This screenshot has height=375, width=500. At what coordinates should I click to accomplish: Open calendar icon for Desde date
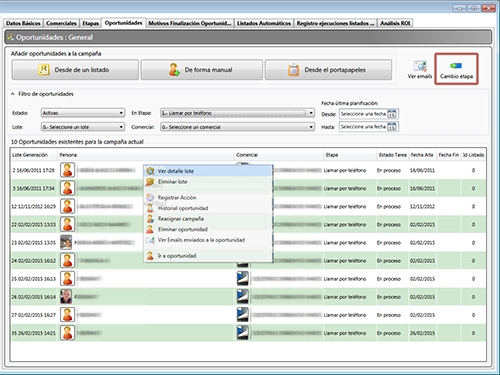(x=392, y=114)
